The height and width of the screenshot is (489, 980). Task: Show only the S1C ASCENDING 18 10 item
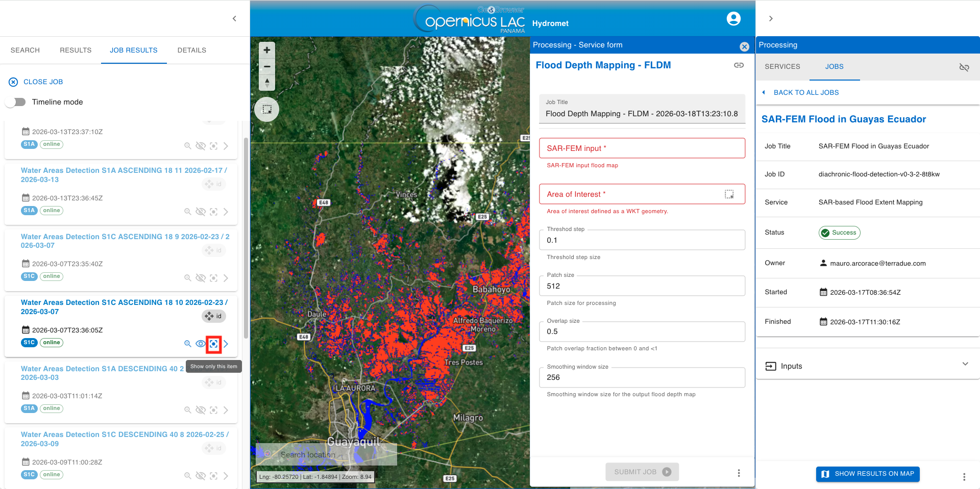[213, 344]
